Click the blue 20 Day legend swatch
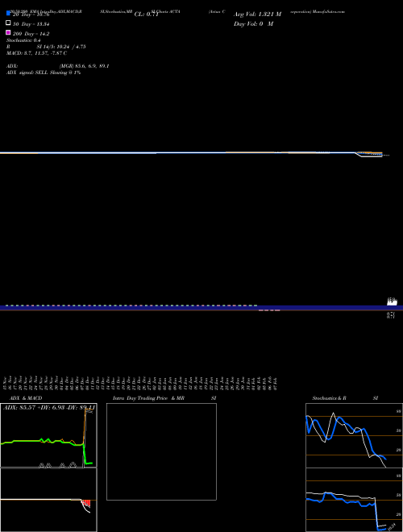The width and height of the screenshot is (403, 532). pos(9,13)
